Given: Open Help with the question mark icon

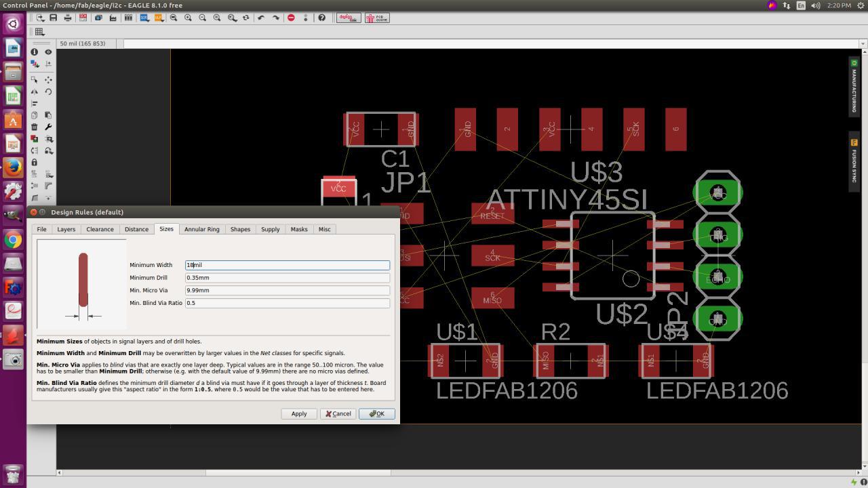Looking at the screenshot, I should pos(321,18).
